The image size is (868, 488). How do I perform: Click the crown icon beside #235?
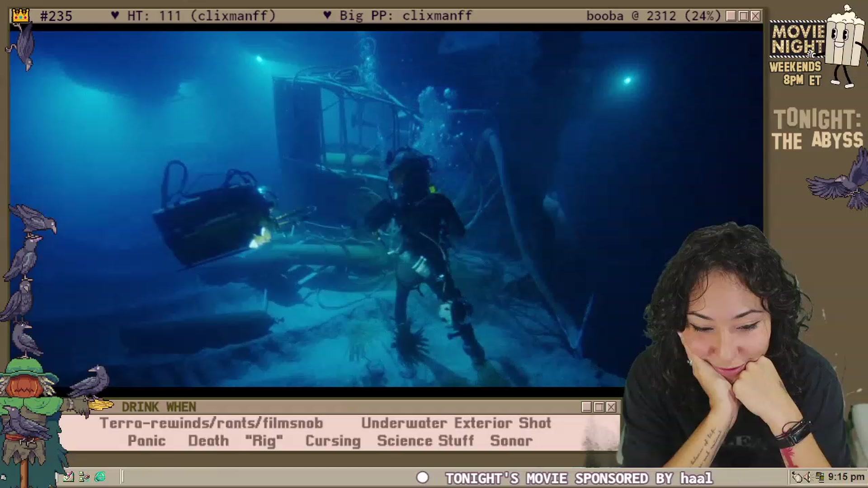[20, 16]
